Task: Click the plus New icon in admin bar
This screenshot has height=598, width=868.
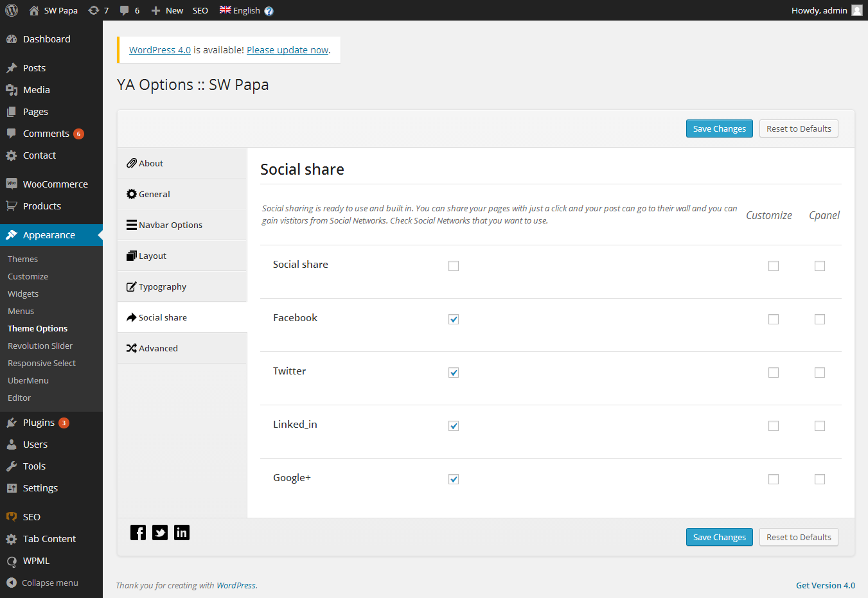Action: 155,10
